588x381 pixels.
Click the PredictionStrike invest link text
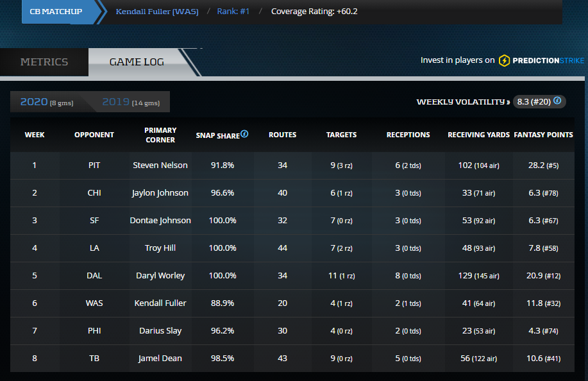[x=457, y=60]
